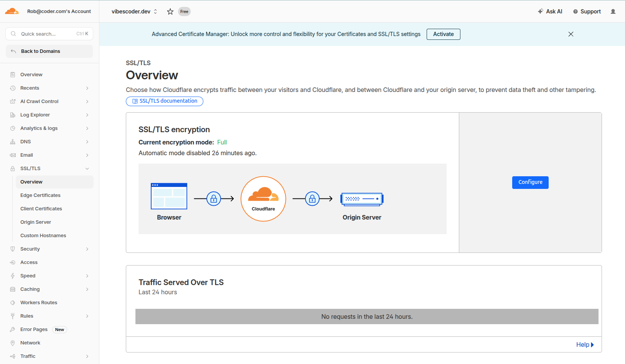Collapse the SSL/TLS section chevron
625x364 pixels.
point(87,169)
